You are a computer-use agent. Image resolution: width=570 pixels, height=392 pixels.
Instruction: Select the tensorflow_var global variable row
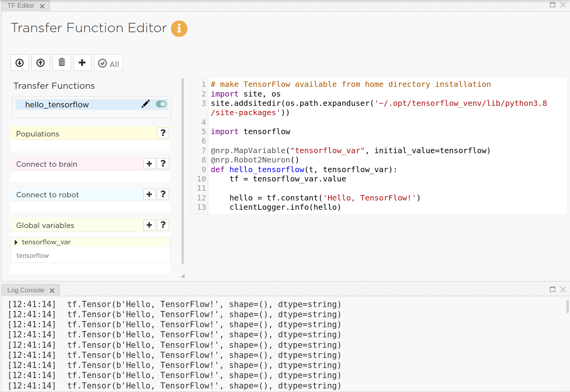coord(90,242)
